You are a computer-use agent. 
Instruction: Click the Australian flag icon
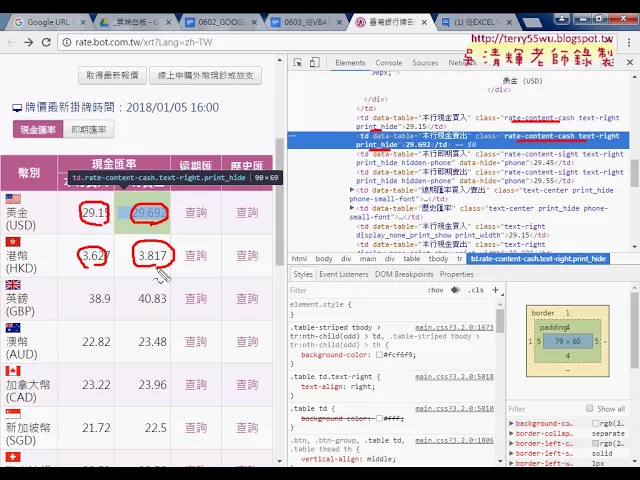[13, 327]
